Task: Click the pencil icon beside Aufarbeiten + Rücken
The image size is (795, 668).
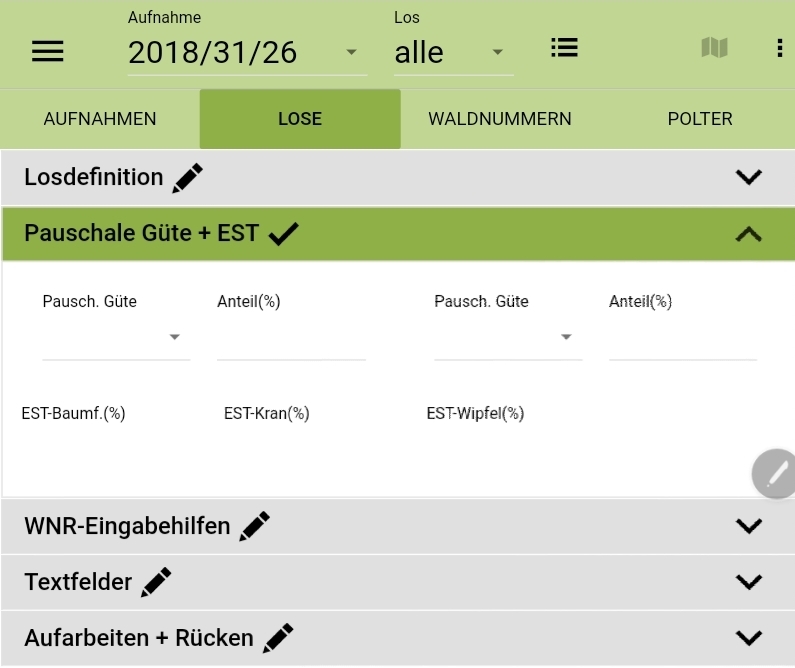Action: click(279, 637)
